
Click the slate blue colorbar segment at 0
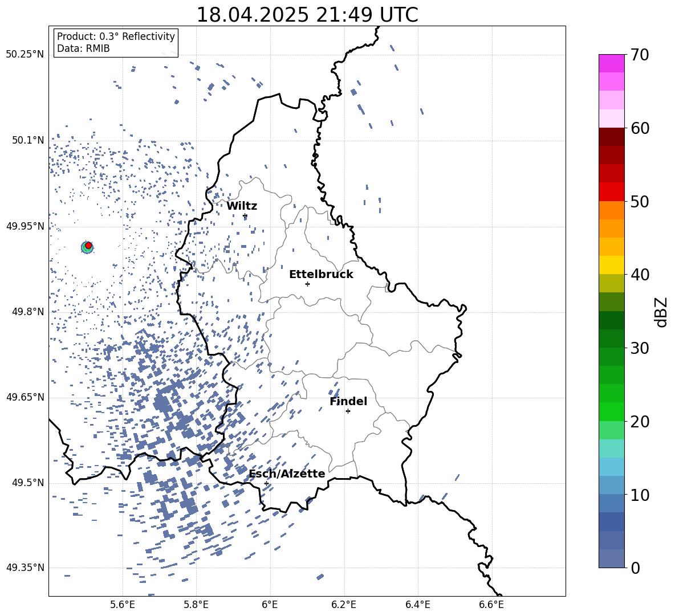(x=611, y=558)
